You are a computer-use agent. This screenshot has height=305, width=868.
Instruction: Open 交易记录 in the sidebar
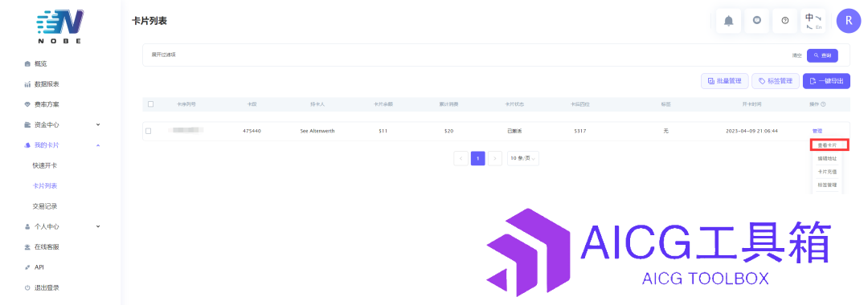pyautogui.click(x=45, y=206)
